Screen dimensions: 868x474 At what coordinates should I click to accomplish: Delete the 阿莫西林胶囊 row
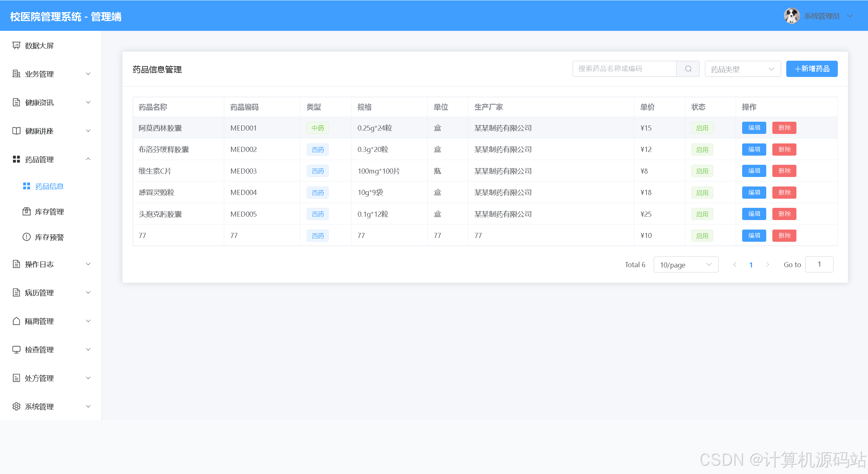point(784,128)
